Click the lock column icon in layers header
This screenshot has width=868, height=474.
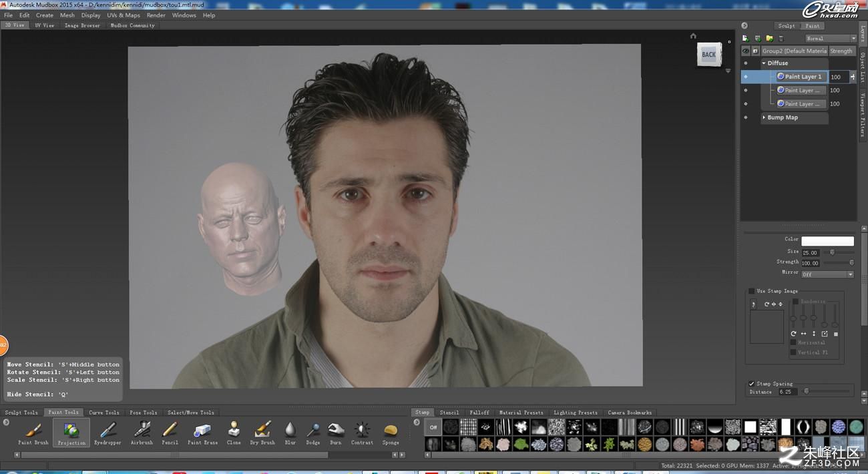point(755,51)
